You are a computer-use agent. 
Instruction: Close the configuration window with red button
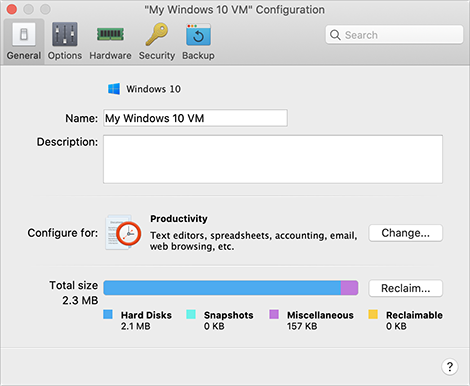(x=12, y=9)
